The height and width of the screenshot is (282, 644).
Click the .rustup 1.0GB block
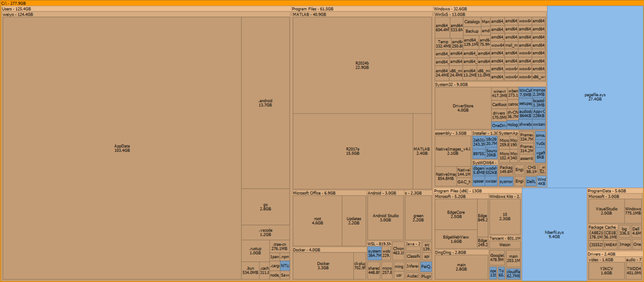pyautogui.click(x=255, y=251)
